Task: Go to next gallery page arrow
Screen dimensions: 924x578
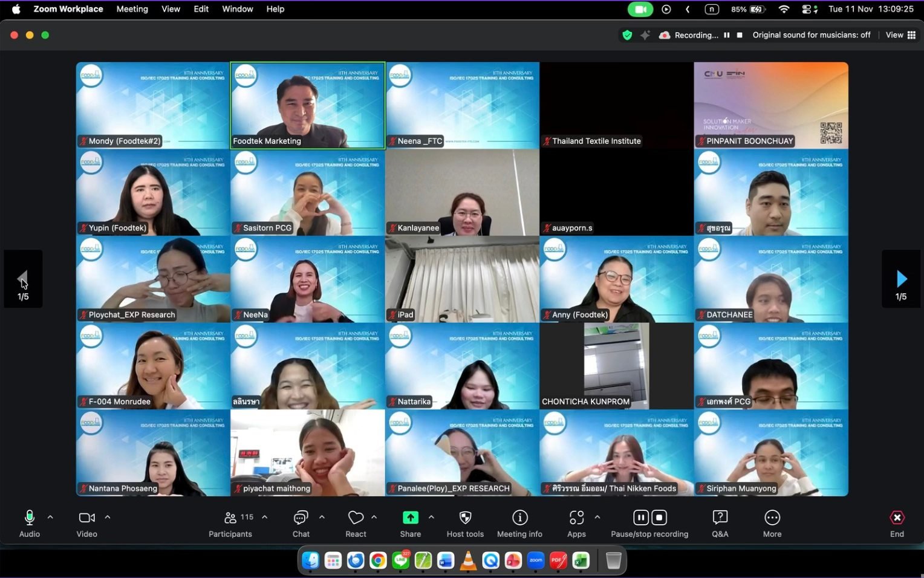Action: pos(901,279)
